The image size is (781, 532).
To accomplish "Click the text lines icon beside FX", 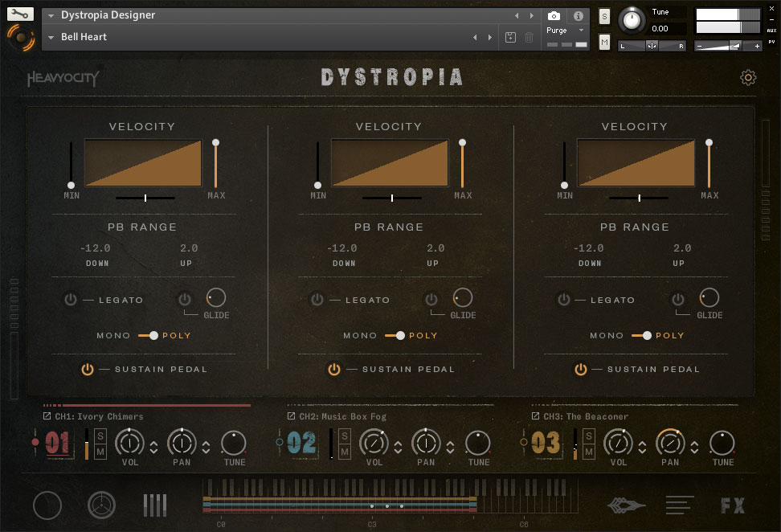I will [x=679, y=505].
